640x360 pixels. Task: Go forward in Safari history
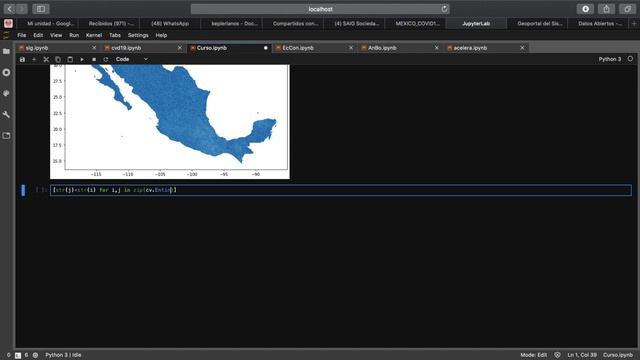pos(22,9)
